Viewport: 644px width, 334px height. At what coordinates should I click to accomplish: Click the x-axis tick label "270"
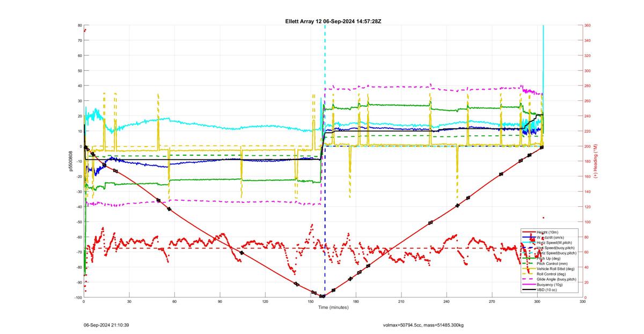click(x=492, y=302)
